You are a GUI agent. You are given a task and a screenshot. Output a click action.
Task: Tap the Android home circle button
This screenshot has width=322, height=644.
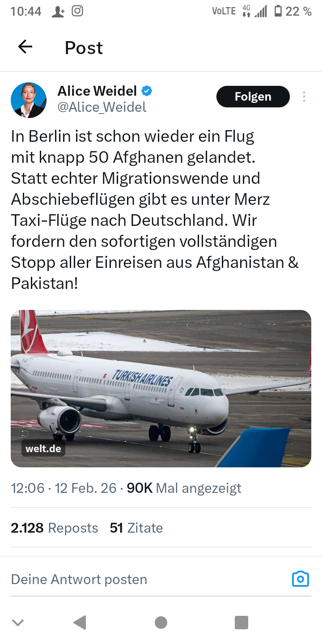(x=161, y=622)
